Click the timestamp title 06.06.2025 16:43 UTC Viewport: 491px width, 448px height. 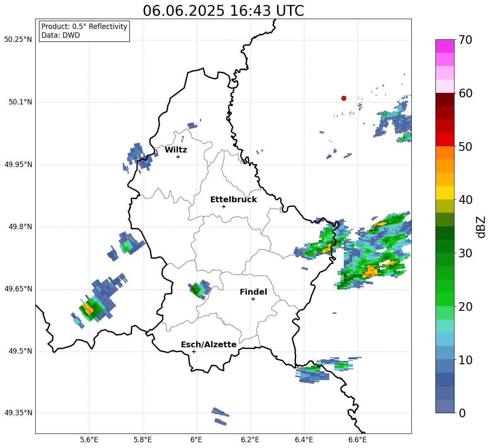(x=224, y=11)
